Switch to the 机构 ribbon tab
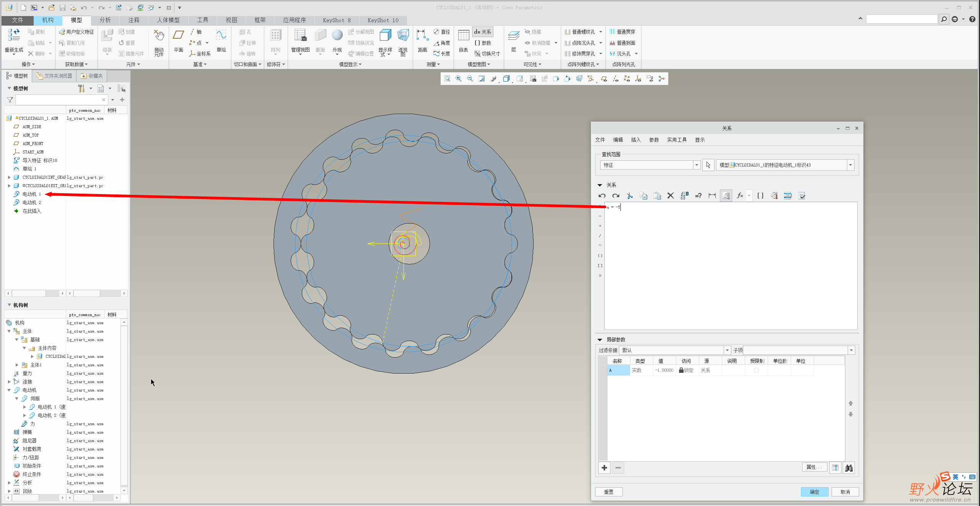Screen dimensions: 980x506 (x=48, y=20)
